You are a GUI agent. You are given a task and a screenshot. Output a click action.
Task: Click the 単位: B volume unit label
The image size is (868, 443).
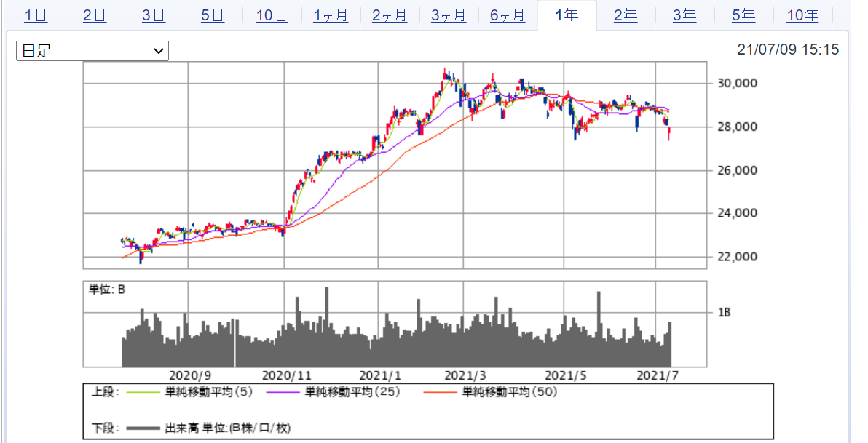(x=107, y=290)
